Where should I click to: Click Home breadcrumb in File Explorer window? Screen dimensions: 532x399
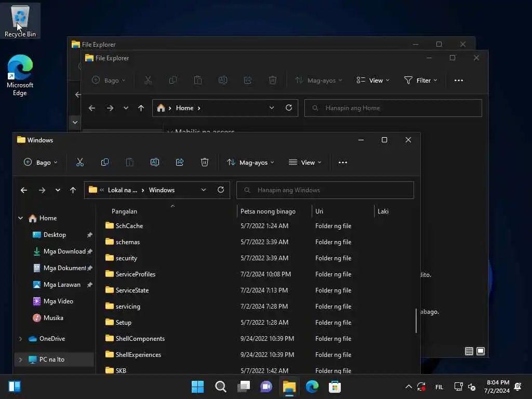click(184, 108)
